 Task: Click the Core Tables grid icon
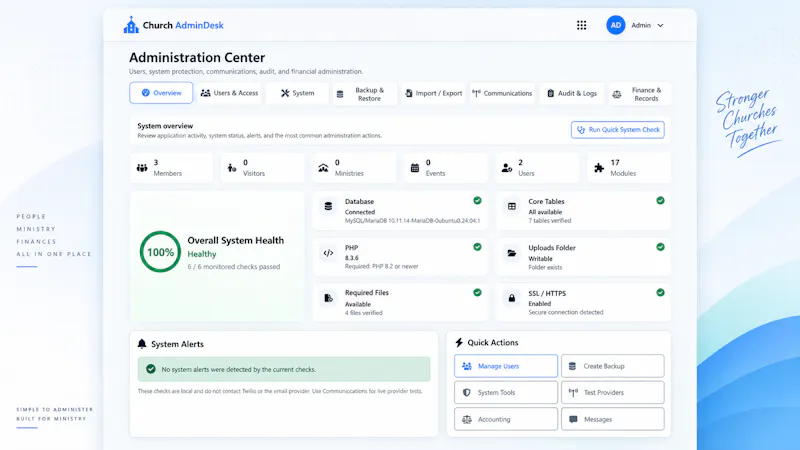tap(512, 206)
